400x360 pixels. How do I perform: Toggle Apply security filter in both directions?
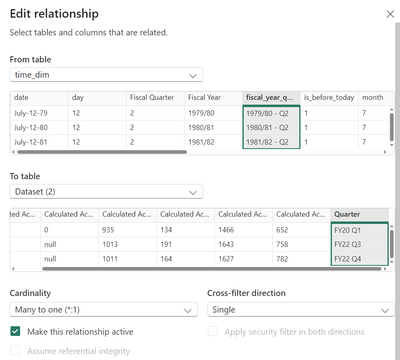(213, 331)
